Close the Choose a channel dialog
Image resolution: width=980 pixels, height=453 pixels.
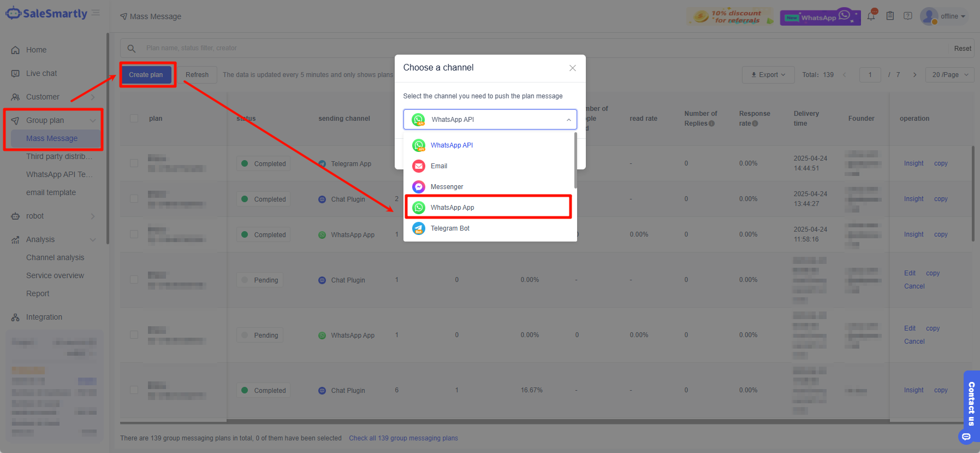572,68
